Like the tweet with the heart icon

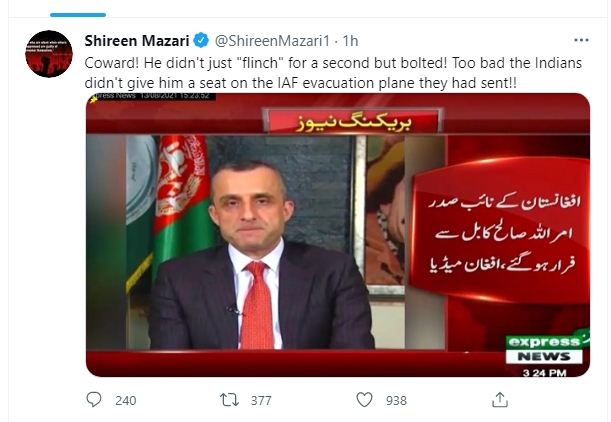tap(364, 400)
